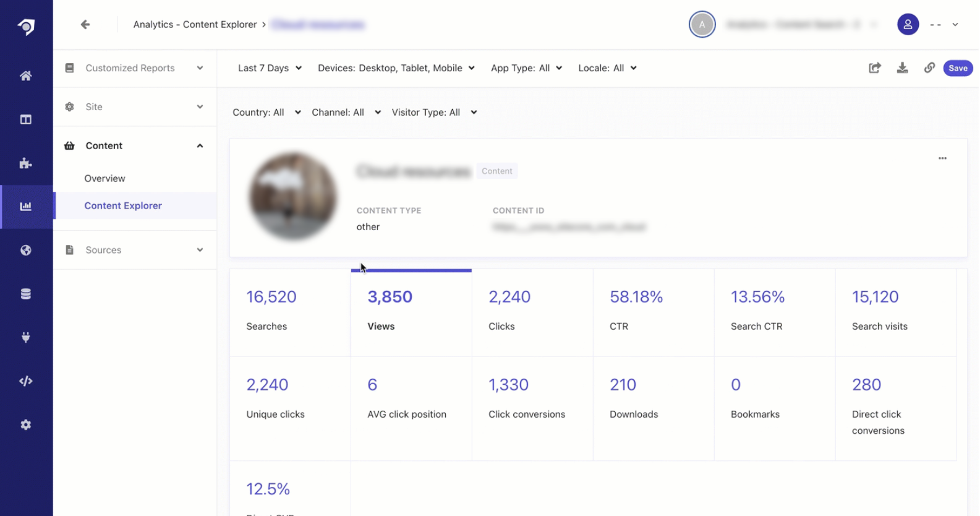Select the Unique clicks metric tile
The height and width of the screenshot is (516, 980).
pos(290,408)
